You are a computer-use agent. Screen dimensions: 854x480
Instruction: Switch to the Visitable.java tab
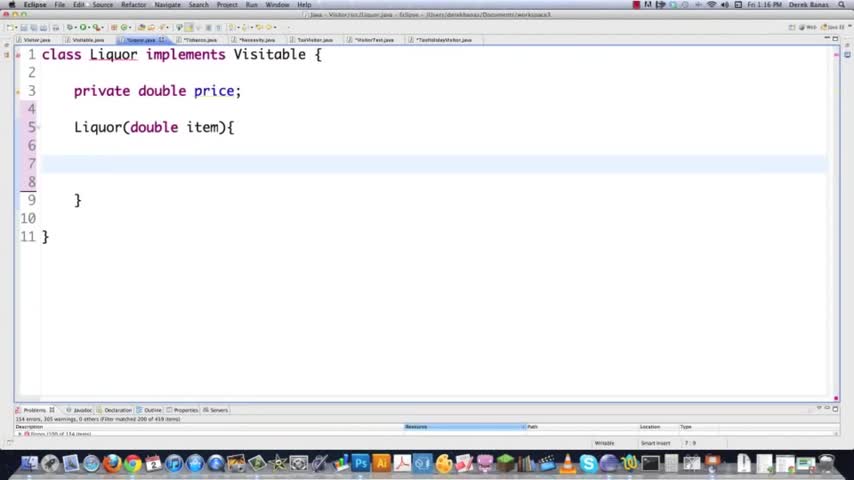[x=88, y=40]
